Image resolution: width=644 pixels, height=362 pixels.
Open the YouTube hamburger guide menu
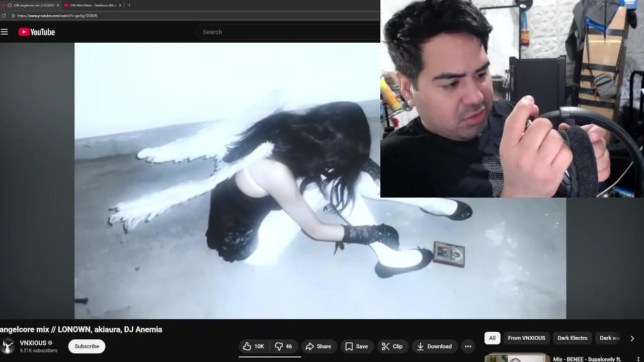(x=5, y=32)
